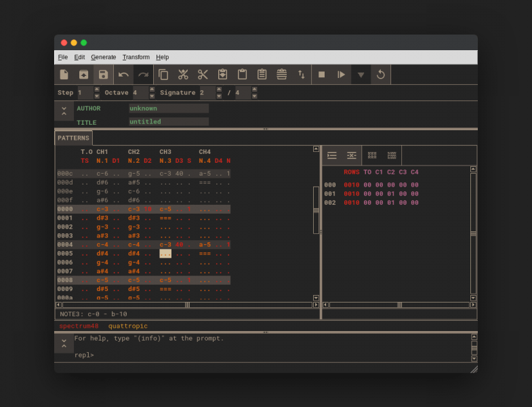Click the a-5 note in row 0004
The image size is (532, 407).
(x=205, y=245)
